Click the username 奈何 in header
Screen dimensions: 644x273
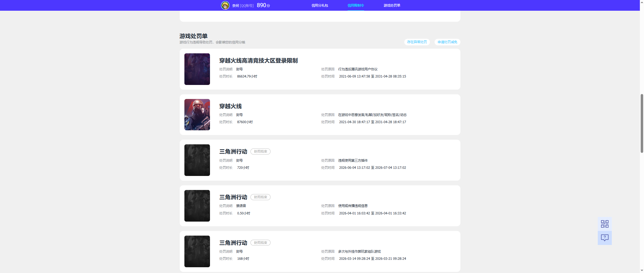[235, 5]
